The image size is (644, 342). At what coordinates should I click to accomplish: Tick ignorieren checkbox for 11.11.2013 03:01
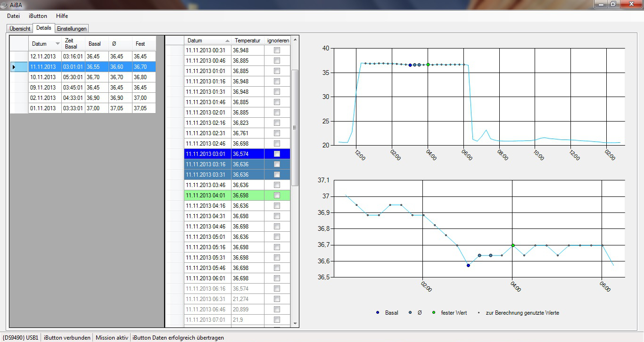click(277, 154)
